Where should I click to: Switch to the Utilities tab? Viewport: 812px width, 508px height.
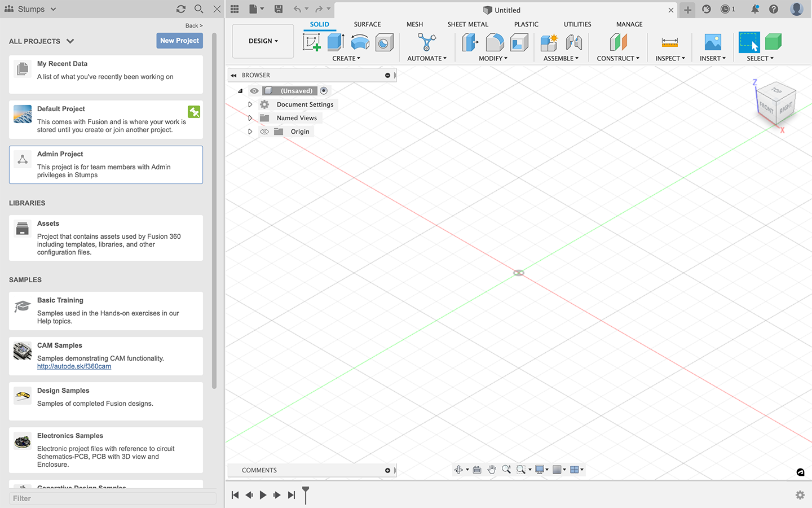pos(577,24)
